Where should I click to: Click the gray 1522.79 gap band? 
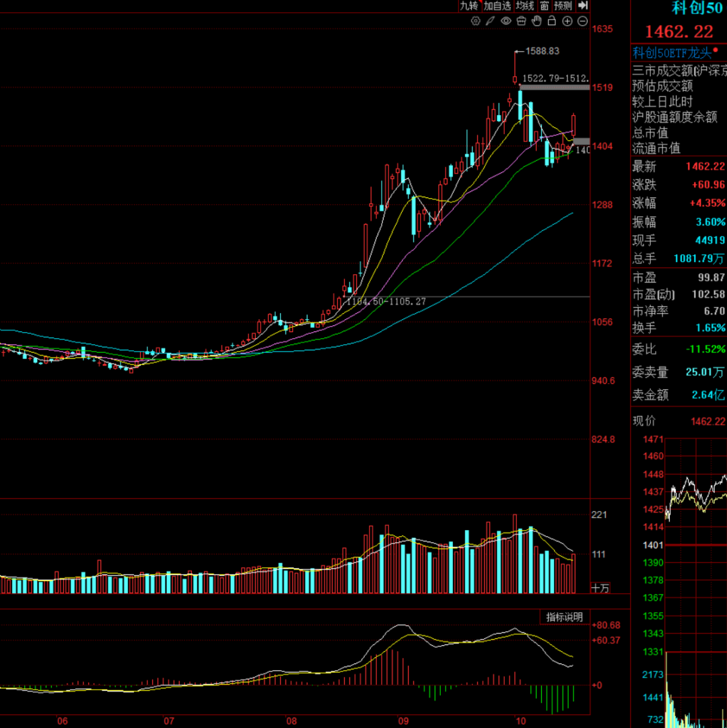[555, 87]
